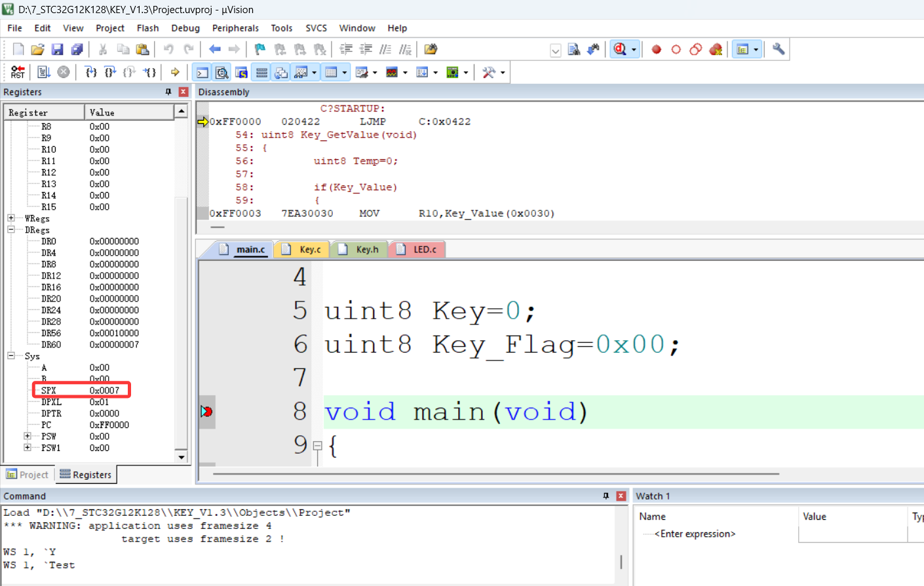
Task: Click the Show Next Statement yellow arrow
Action: (x=175, y=72)
